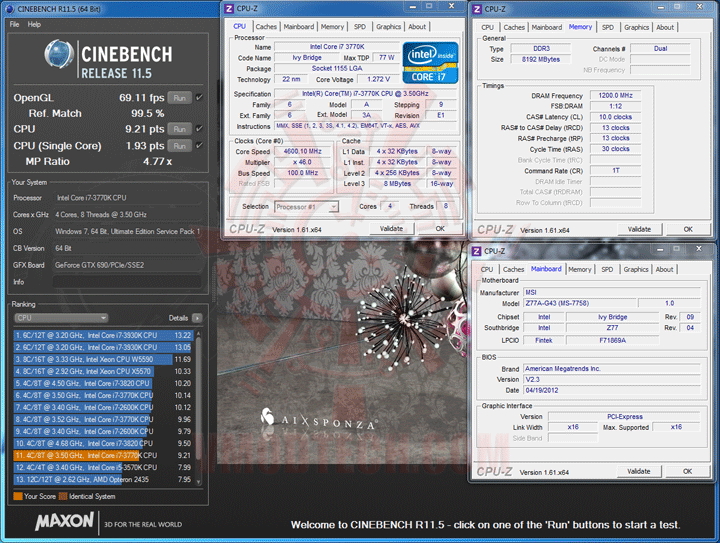Select rank 10 Core i7-3820 4.68 GHz entry
The image size is (720, 543).
[x=103, y=443]
